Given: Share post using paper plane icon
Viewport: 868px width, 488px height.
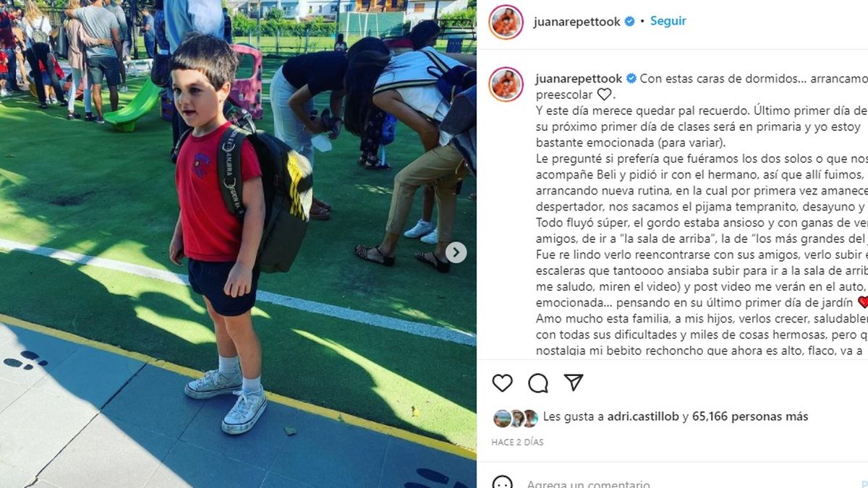Looking at the screenshot, I should tap(574, 382).
